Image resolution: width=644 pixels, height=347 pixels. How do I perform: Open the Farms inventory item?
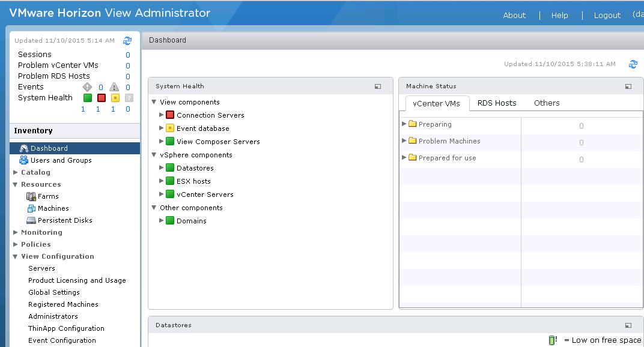48,196
